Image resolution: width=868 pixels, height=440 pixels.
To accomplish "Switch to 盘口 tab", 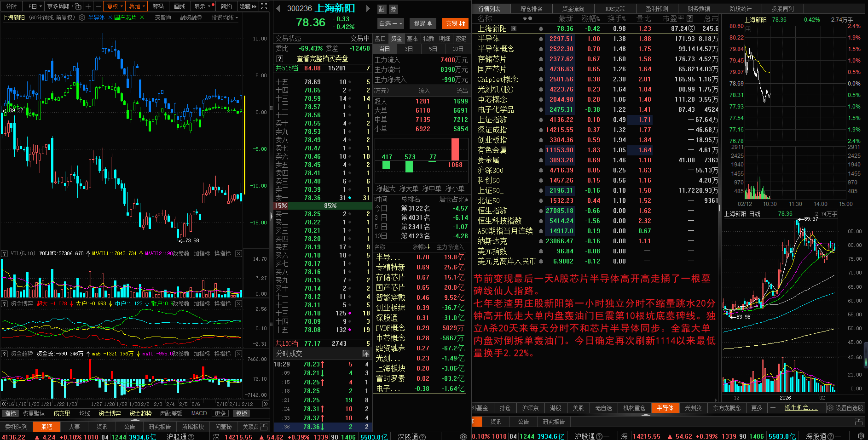I will tap(380, 39).
